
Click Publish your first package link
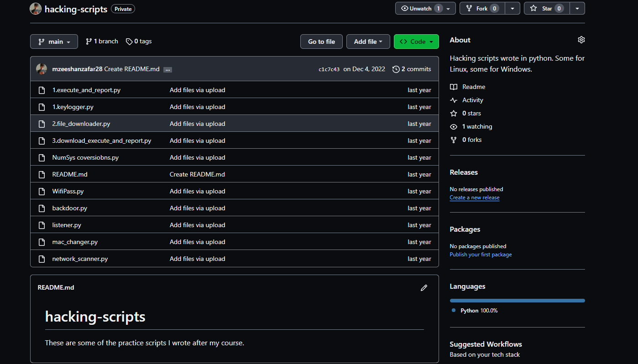point(481,255)
